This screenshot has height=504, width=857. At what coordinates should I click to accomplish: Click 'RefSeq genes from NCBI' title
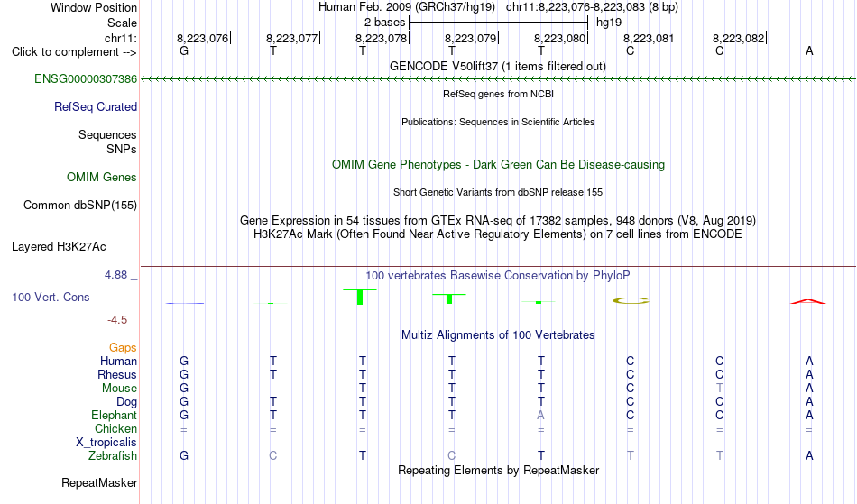pos(498,94)
